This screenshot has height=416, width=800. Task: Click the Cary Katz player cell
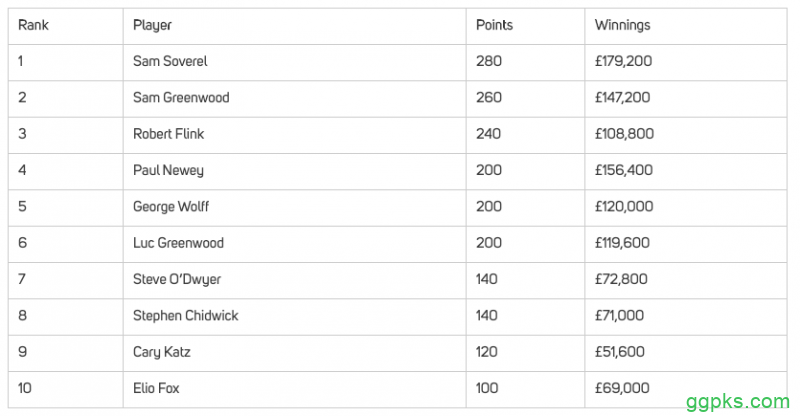[160, 352]
